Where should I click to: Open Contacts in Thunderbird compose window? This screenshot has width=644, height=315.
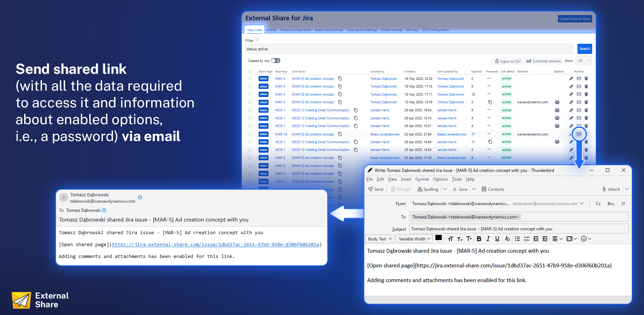click(493, 189)
